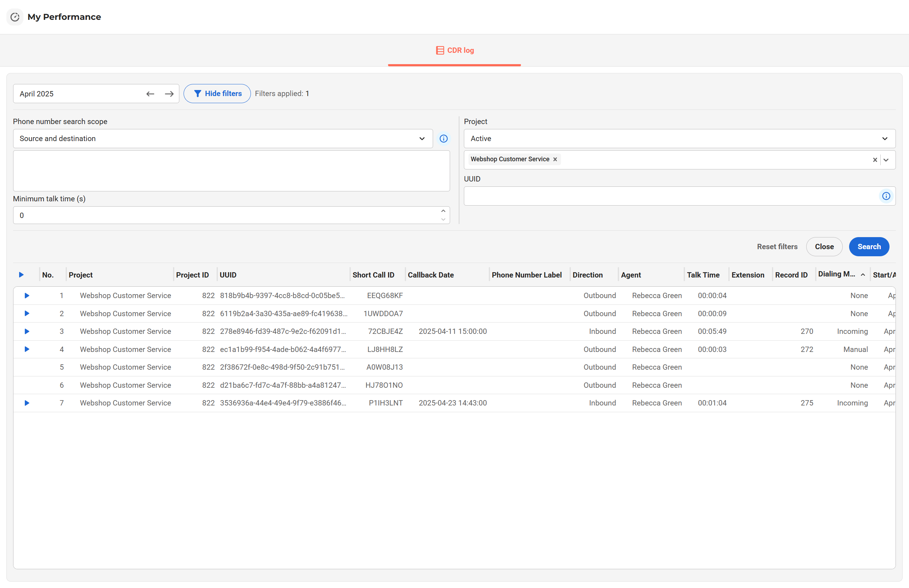
Task: Reset all filters
Action: (777, 247)
